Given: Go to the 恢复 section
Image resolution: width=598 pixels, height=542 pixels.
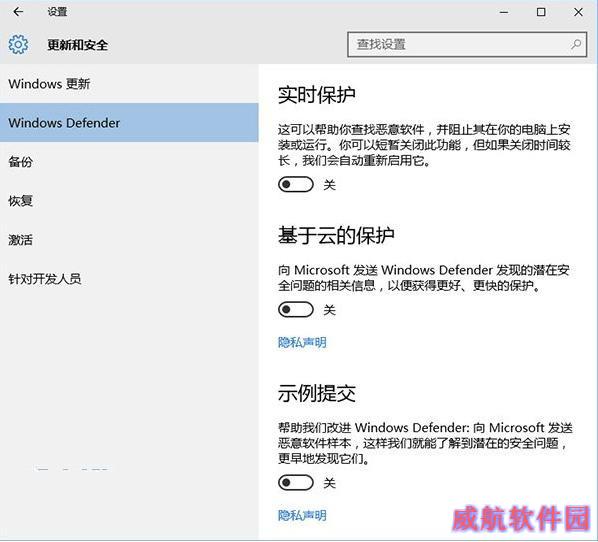Looking at the screenshot, I should [129, 201].
